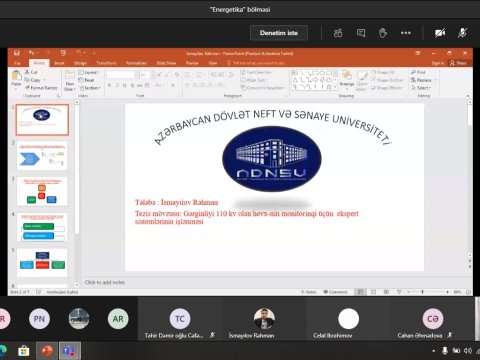The width and height of the screenshot is (480, 360).
Task: Open the font color picker
Action: [x=173, y=86]
